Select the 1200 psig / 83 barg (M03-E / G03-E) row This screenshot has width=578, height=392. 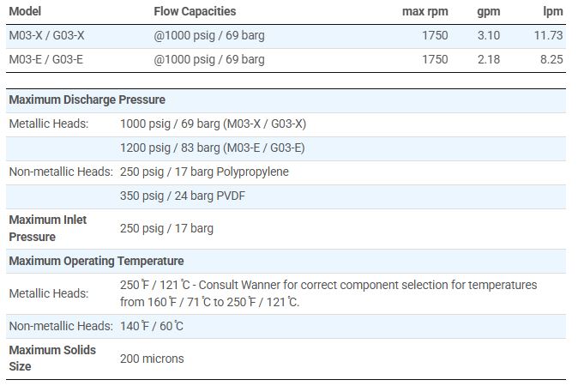[x=212, y=148]
